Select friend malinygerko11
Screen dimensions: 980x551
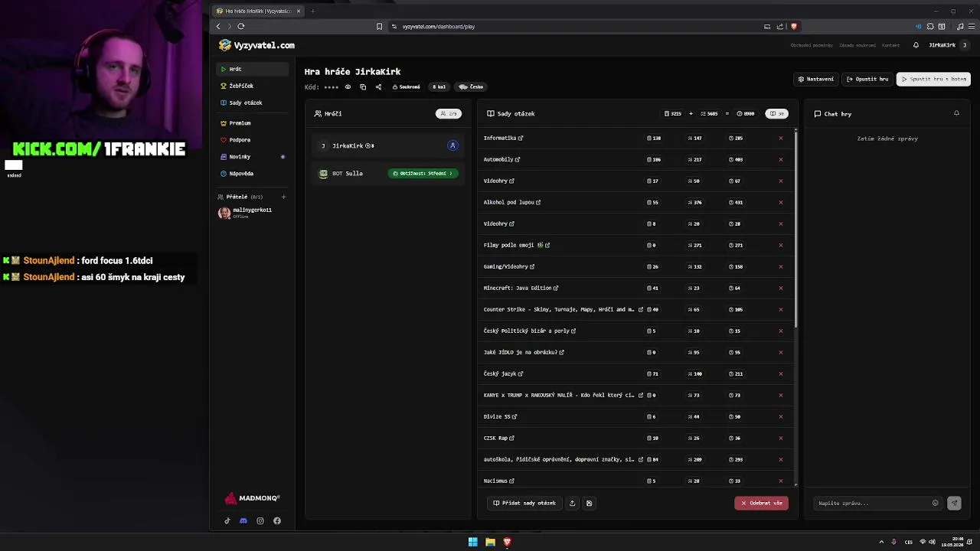point(253,213)
